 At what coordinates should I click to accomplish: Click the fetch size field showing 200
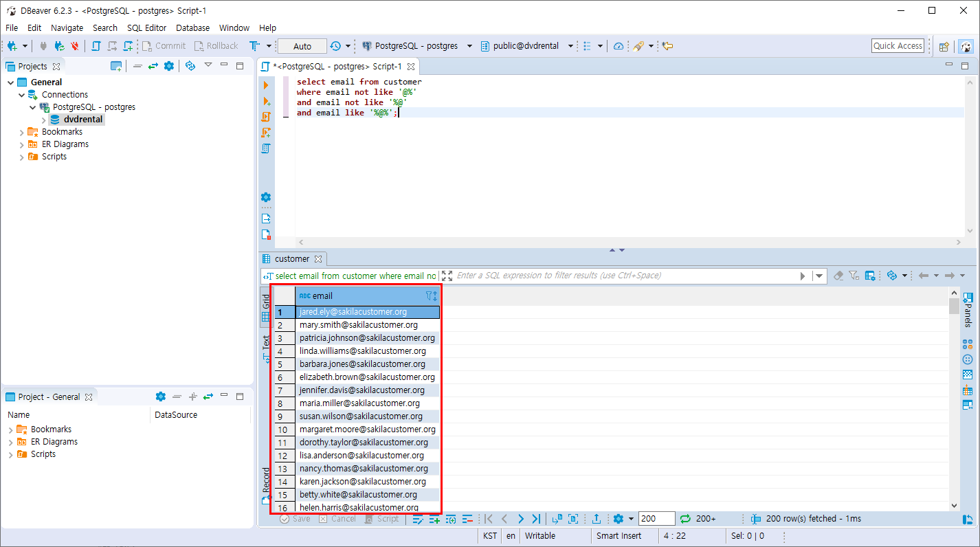coord(656,519)
